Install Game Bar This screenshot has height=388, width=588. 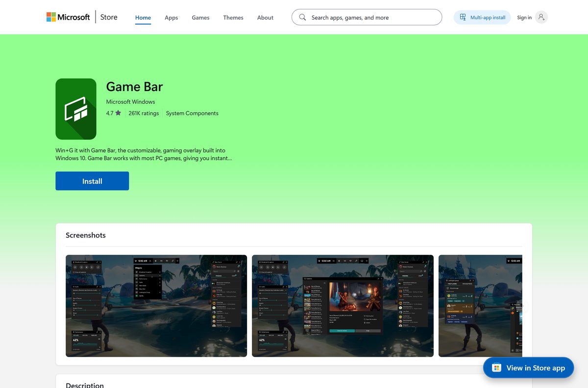point(92,181)
